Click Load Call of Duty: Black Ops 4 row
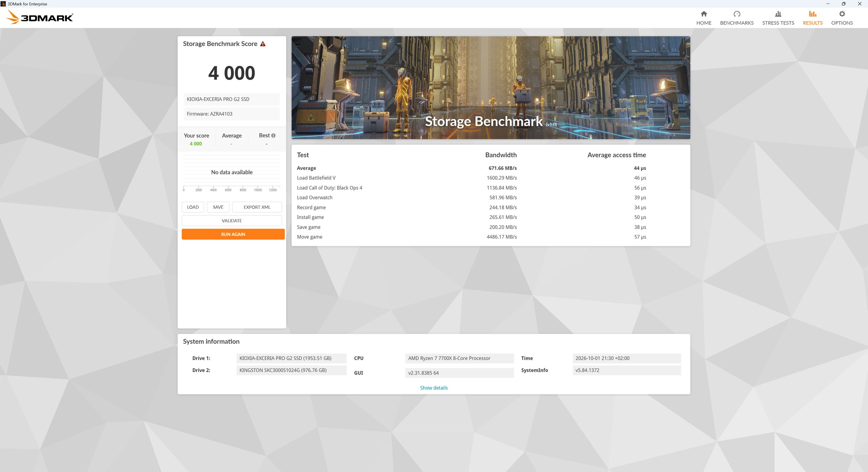This screenshot has height=472, width=868. (471, 188)
